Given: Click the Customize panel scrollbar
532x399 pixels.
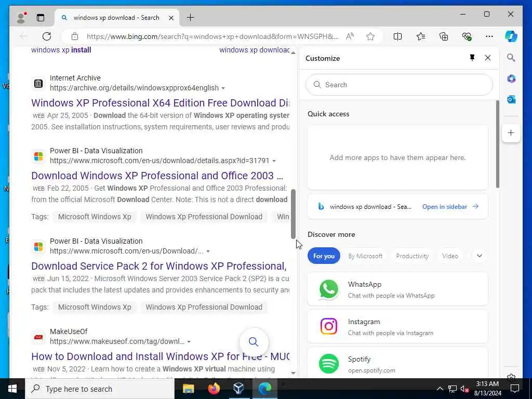Looking at the screenshot, I should pos(497,144).
